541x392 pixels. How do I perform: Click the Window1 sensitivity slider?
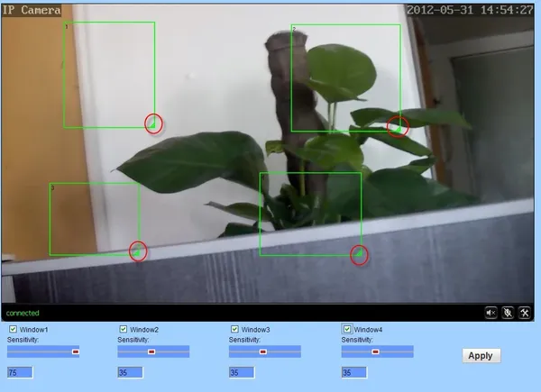tap(43, 351)
